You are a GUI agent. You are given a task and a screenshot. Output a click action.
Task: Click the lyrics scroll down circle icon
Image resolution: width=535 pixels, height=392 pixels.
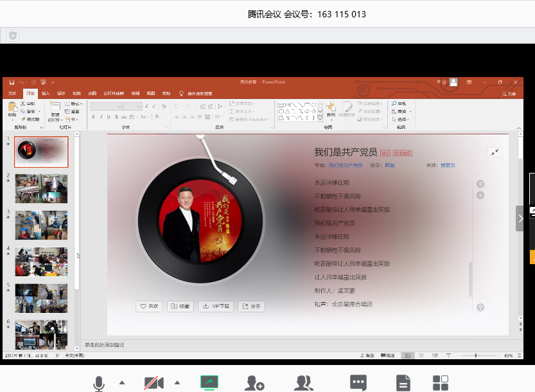click(x=480, y=195)
